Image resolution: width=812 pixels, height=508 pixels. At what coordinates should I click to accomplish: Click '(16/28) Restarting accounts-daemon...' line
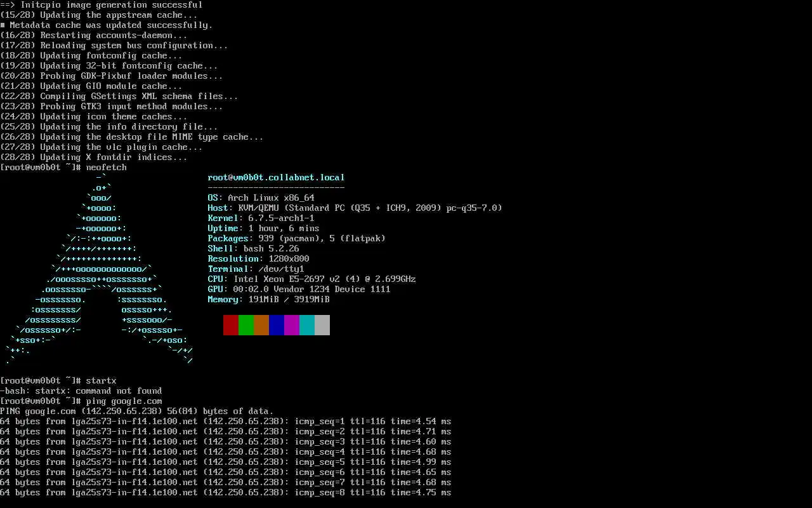tap(94, 36)
